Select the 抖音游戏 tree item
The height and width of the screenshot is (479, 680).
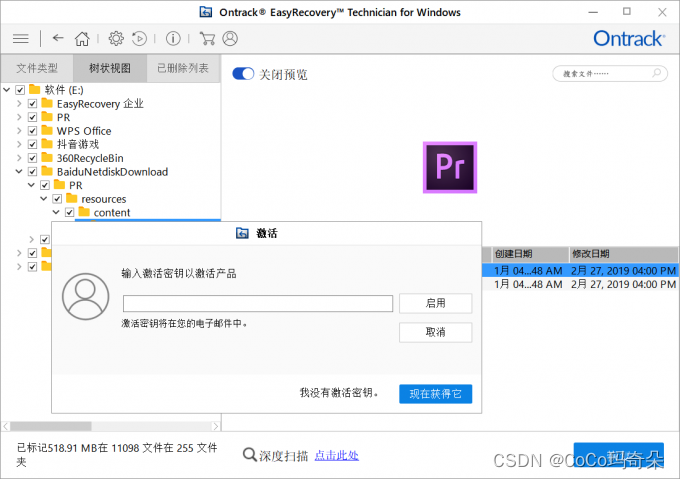click(x=78, y=144)
